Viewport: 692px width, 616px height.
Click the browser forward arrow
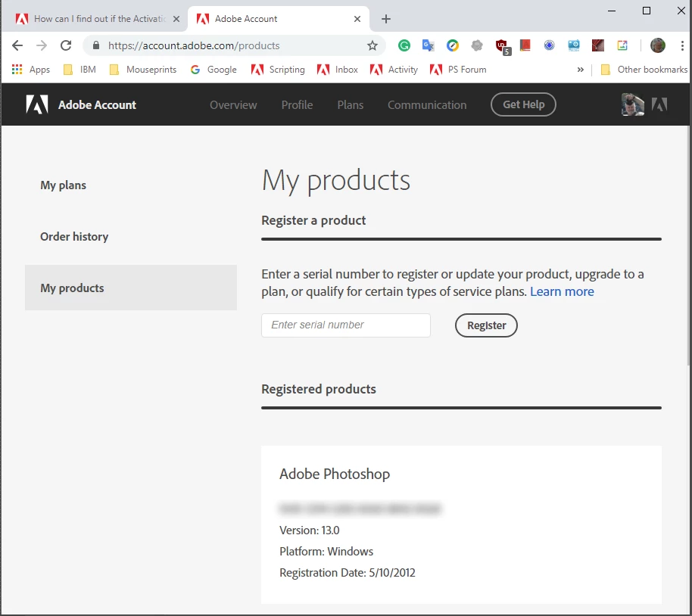42,45
